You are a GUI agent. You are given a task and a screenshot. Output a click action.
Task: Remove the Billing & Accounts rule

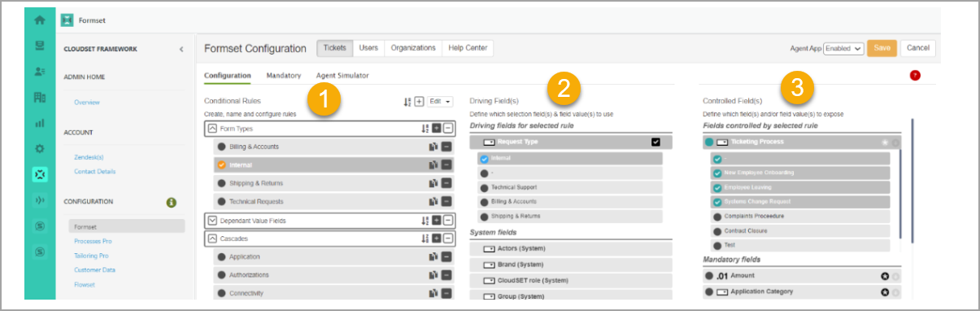(x=446, y=147)
